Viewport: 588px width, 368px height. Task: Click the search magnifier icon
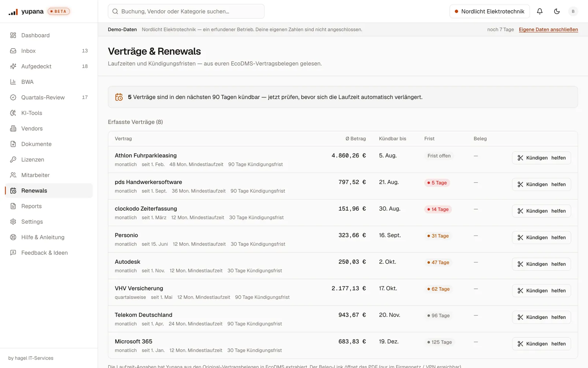click(x=115, y=11)
